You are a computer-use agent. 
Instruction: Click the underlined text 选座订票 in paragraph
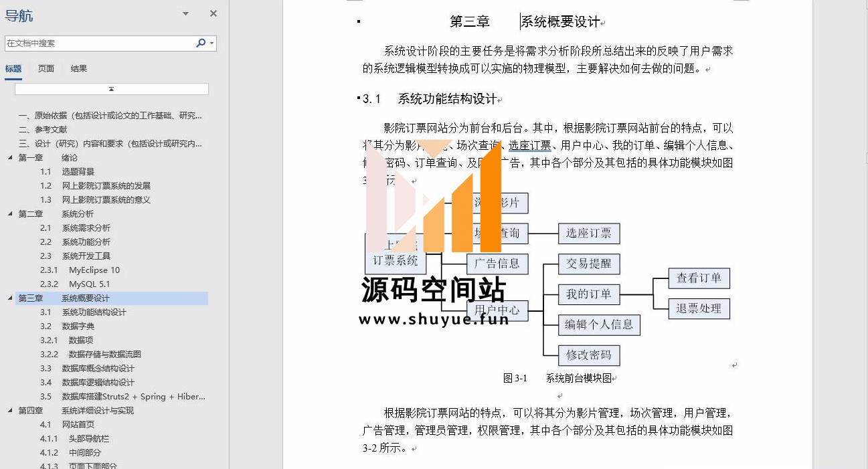pos(529,145)
